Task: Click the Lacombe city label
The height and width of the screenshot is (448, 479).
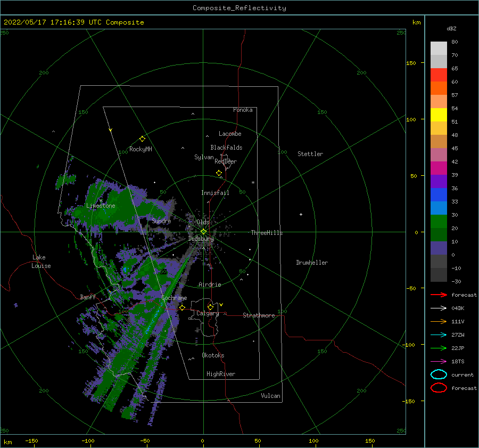Action: (230, 134)
